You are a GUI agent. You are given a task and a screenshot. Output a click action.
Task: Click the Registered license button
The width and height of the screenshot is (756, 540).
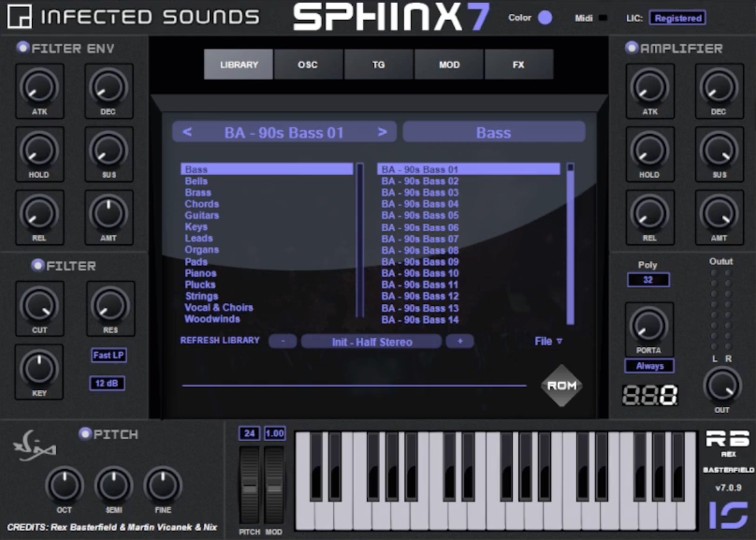pyautogui.click(x=677, y=18)
